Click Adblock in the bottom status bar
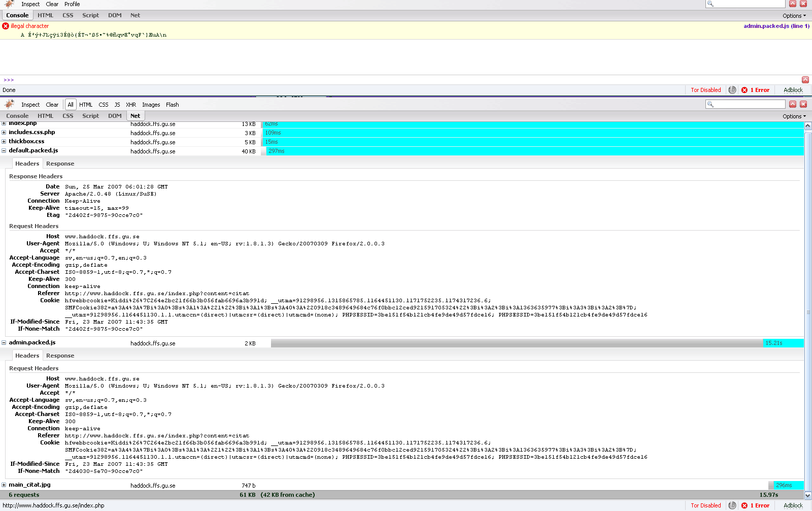 793,505
